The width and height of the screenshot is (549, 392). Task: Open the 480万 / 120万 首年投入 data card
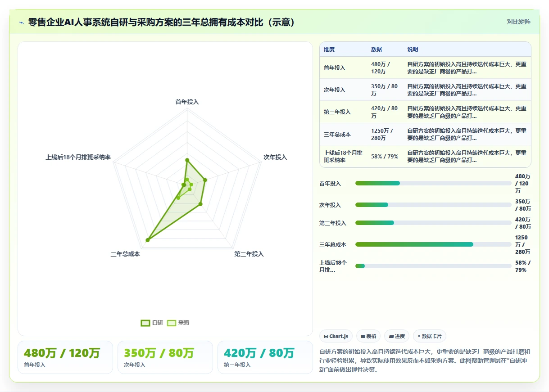pos(65,357)
